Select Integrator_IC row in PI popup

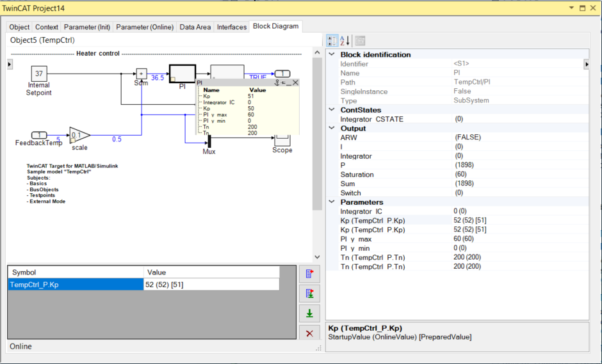pyautogui.click(x=248, y=102)
